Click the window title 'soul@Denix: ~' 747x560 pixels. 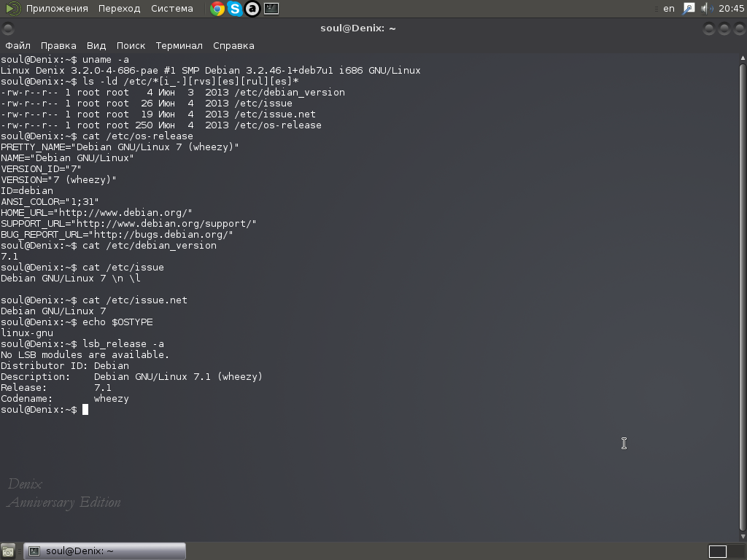358,28
